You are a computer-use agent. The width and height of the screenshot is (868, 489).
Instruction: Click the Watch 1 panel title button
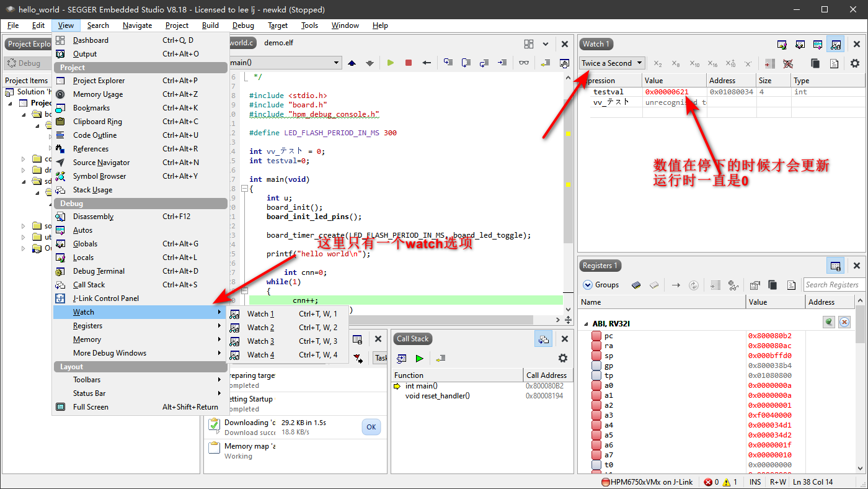[596, 44]
